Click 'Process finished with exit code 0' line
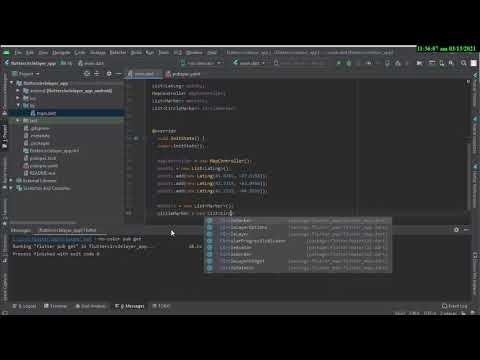Viewport: 480px width, 360px height. coord(56,254)
